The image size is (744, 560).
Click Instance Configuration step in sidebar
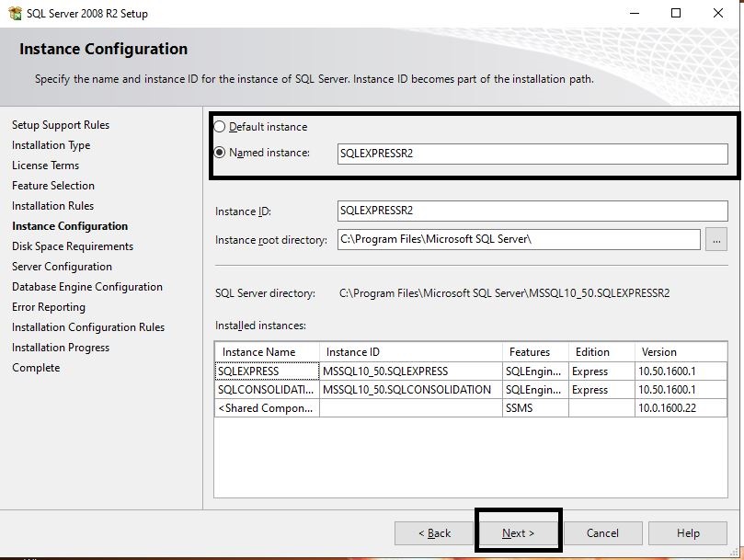pos(70,226)
